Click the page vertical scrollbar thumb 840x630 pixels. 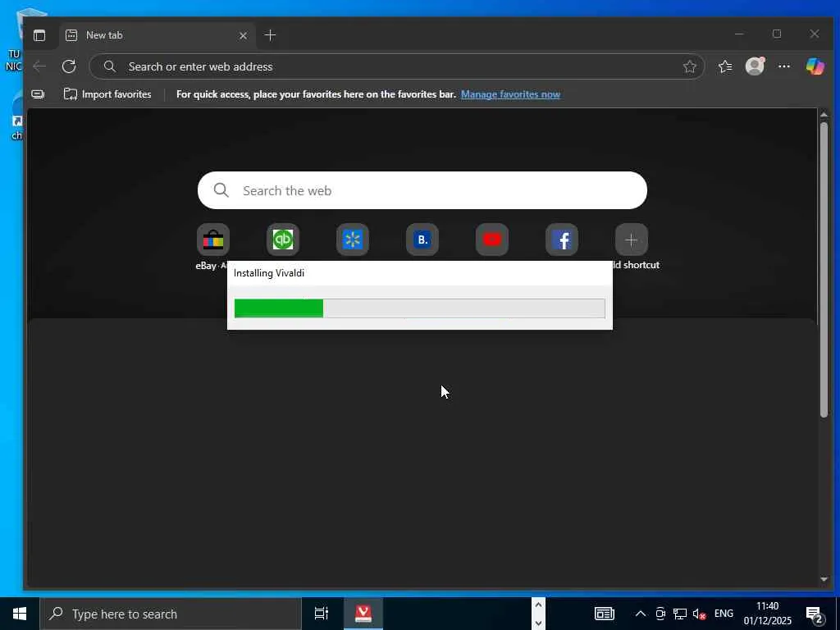pos(824,269)
